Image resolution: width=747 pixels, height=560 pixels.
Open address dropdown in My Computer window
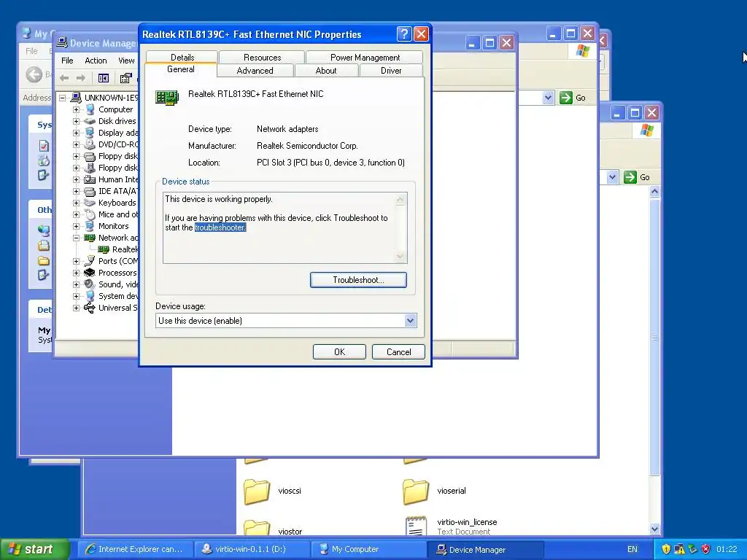click(x=548, y=98)
